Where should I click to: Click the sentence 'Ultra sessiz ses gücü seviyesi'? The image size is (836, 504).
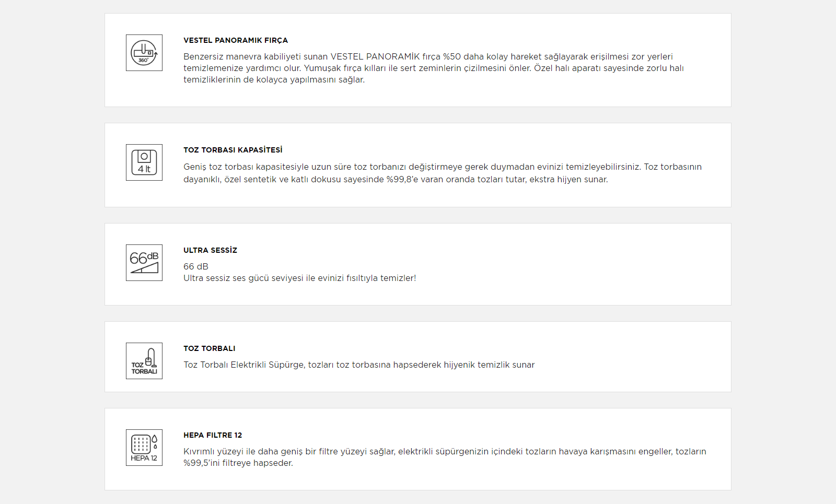click(x=299, y=278)
